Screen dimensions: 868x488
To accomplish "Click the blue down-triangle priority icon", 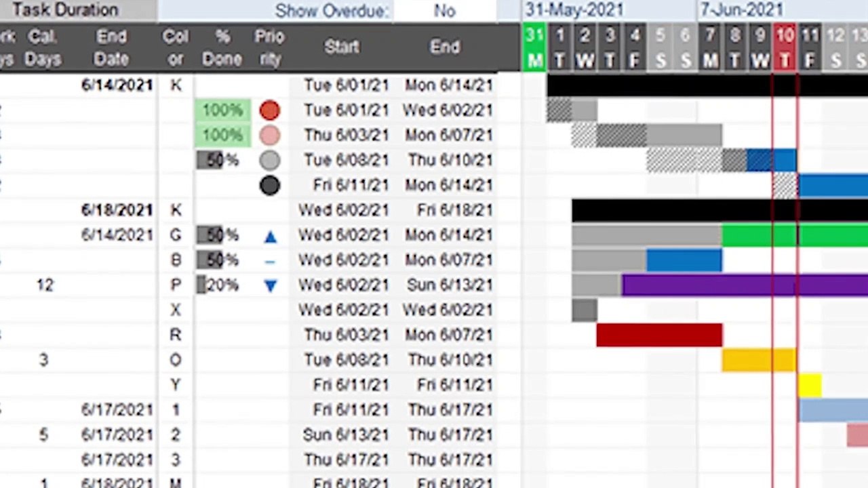I will point(270,285).
